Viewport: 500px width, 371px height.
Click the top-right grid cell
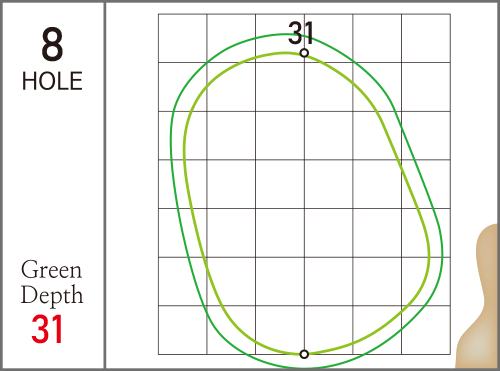[x=426, y=38]
